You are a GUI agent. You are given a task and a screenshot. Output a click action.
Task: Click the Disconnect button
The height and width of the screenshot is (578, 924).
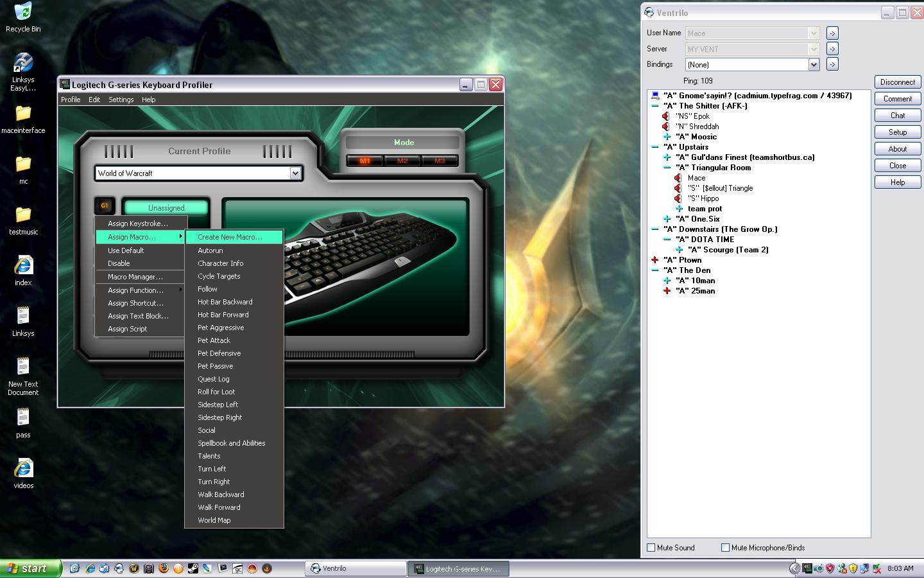coord(897,82)
